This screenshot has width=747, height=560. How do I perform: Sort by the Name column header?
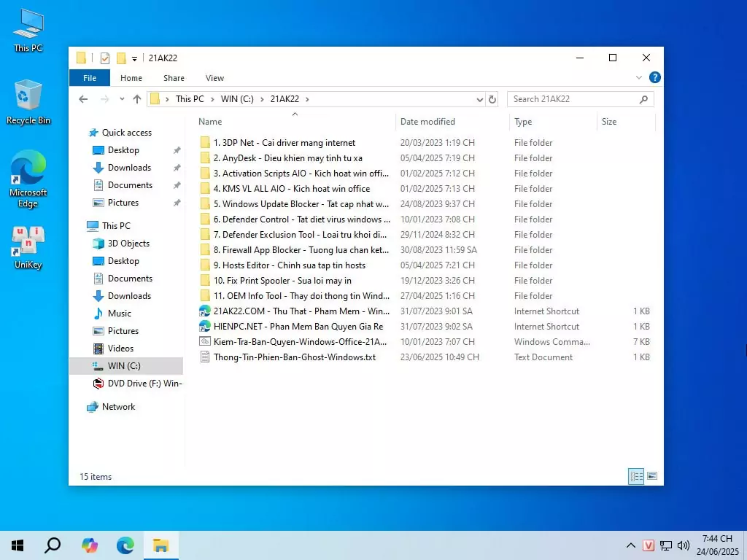coord(210,122)
